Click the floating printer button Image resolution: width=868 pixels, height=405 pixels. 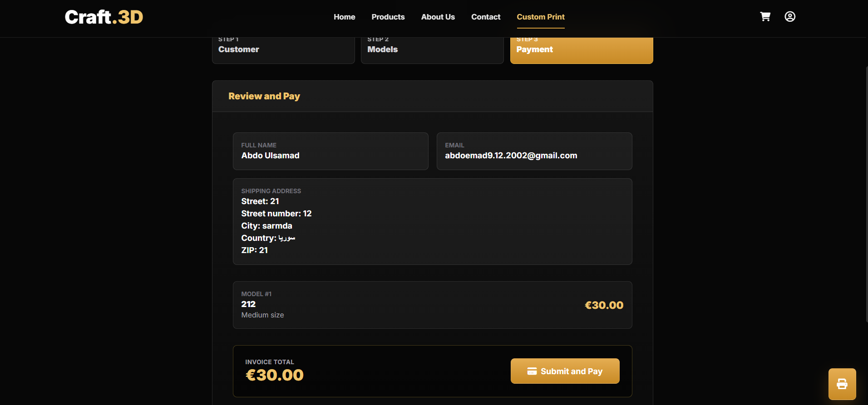842,384
